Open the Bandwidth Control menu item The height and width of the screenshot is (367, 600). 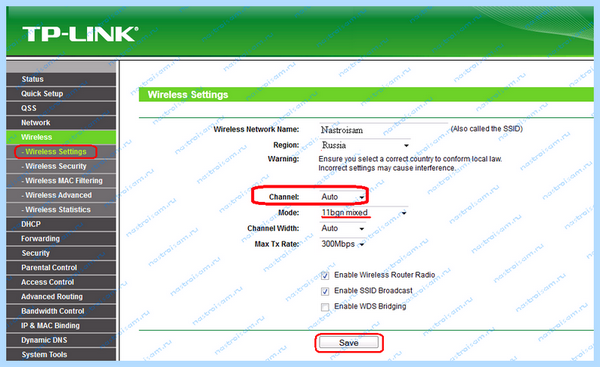point(61,312)
